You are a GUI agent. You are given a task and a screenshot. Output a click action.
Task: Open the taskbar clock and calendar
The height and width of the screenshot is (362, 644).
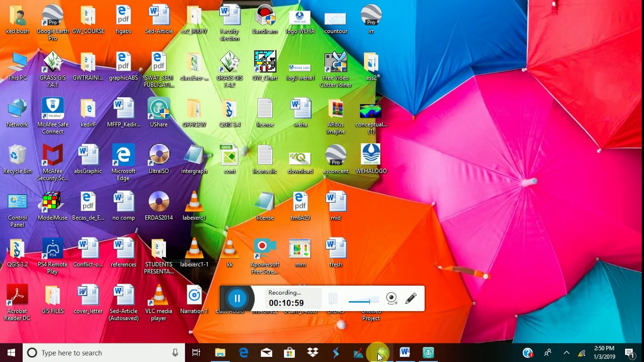tap(604, 352)
